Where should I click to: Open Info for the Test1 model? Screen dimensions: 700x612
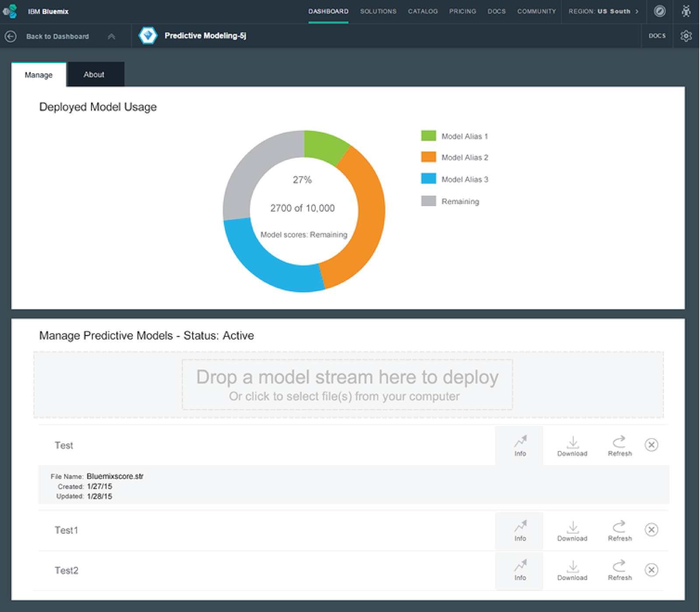point(520,531)
